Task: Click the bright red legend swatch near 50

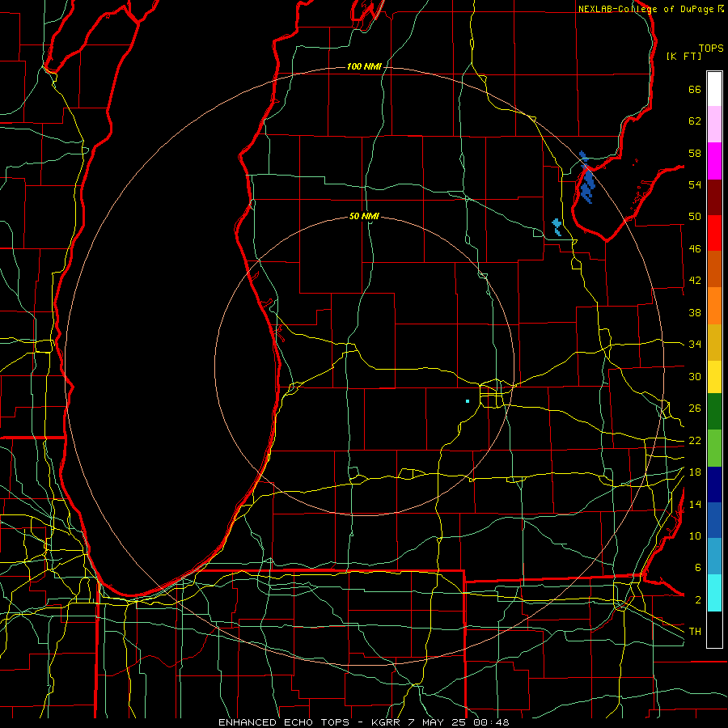Action: 714,233
